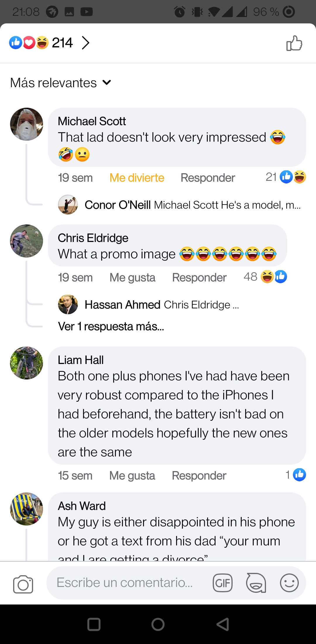
Task: Tap the Android home circle button
Action: pyautogui.click(x=158, y=624)
